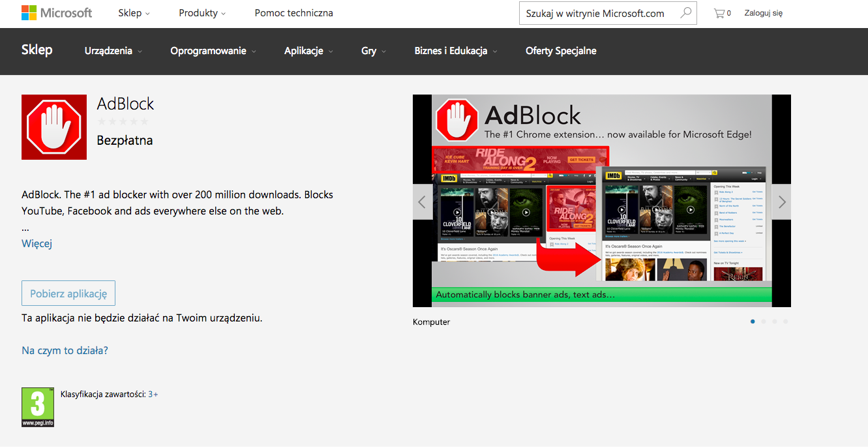Show previous screenshot with left arrow
Screen dimensions: 868x448
(422, 202)
